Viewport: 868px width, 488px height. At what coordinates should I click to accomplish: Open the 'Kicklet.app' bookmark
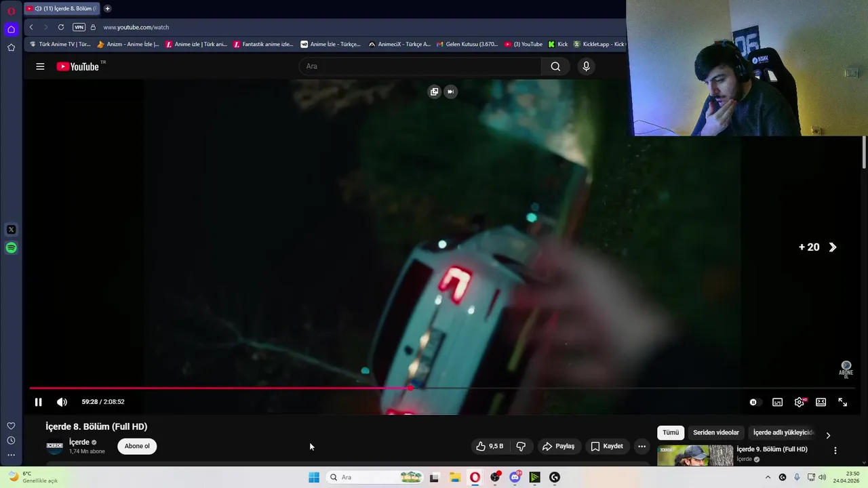[x=599, y=44]
